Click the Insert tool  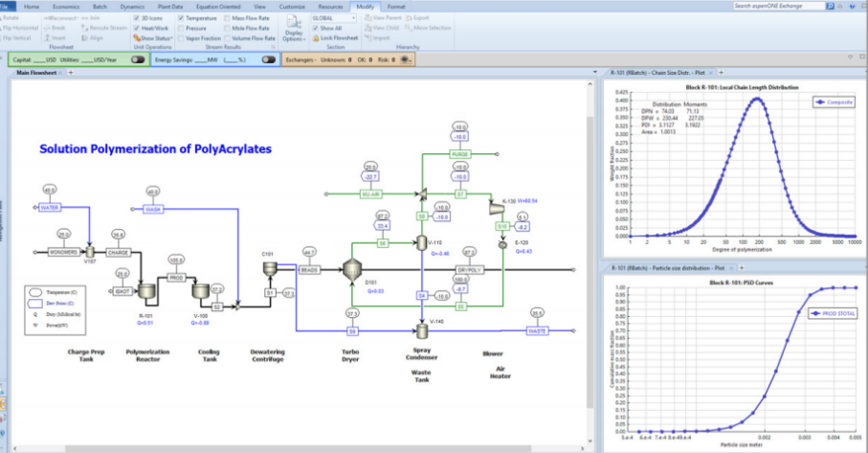[55, 38]
